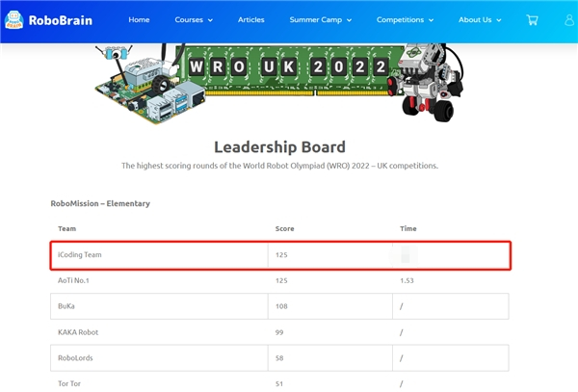Image resolution: width=578 pixels, height=392 pixels.
Task: Go to RoboBrain wordmark home
Action: click(61, 20)
